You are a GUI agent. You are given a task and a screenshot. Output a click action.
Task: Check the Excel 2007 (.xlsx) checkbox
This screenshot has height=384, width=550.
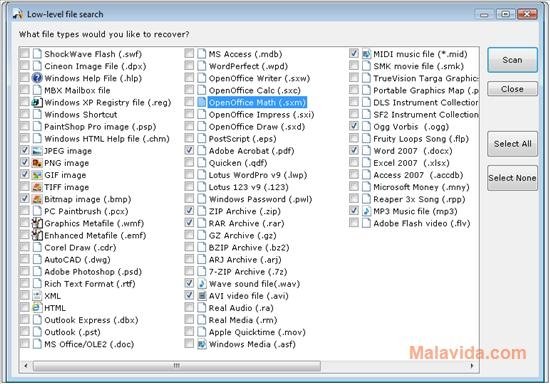pos(354,162)
